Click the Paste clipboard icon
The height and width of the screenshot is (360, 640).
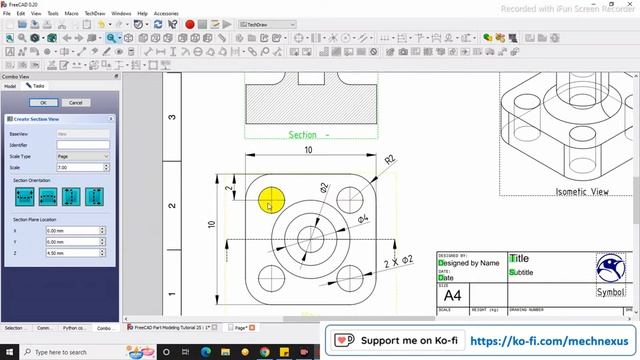[x=87, y=24]
